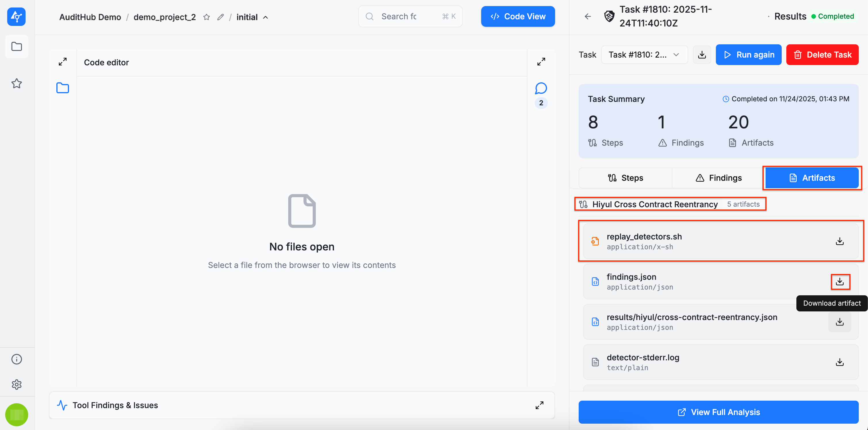Open the Task #1810 selector dropdown
The image size is (868, 430).
coord(644,55)
